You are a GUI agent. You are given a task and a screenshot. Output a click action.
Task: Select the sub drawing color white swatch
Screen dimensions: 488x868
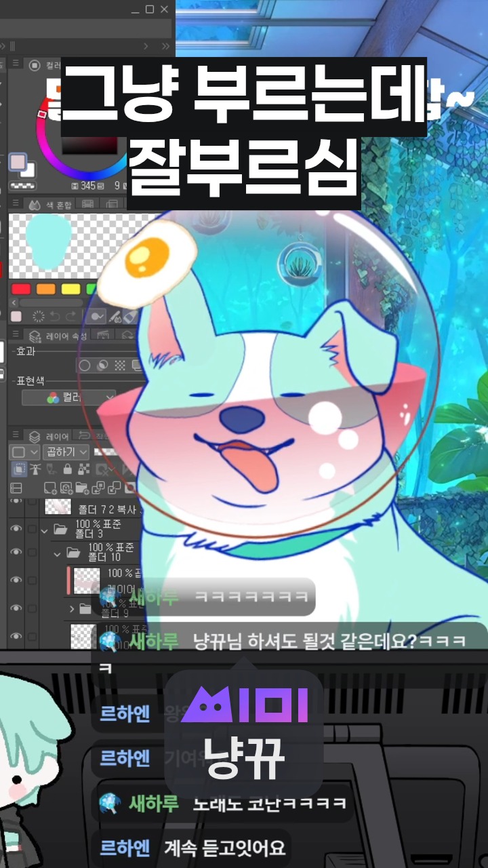(29, 172)
